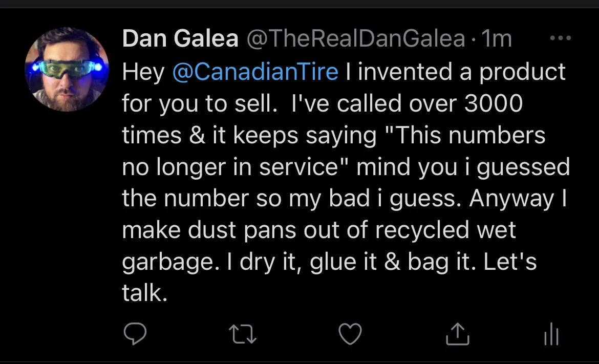
Task: Click the words "I invented a product"
Action: (x=455, y=72)
